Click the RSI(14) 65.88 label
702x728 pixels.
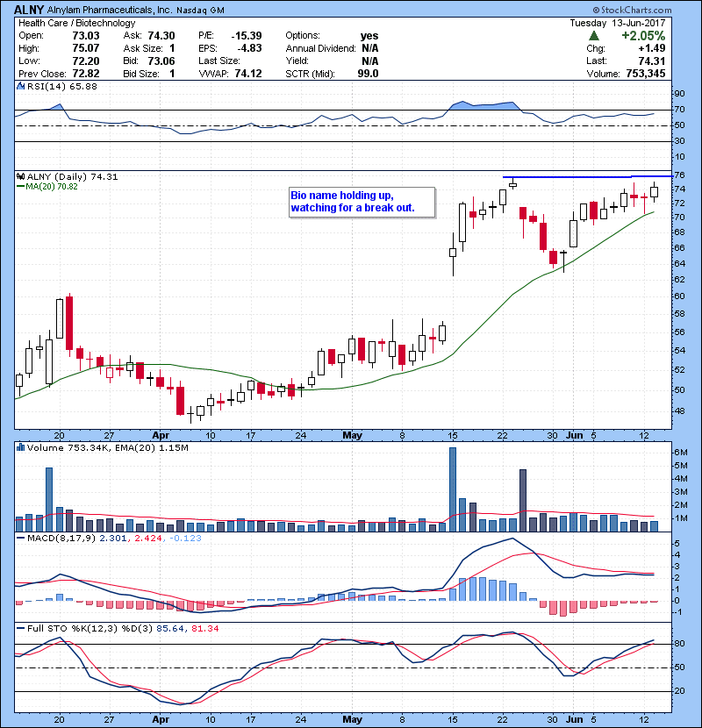click(62, 86)
